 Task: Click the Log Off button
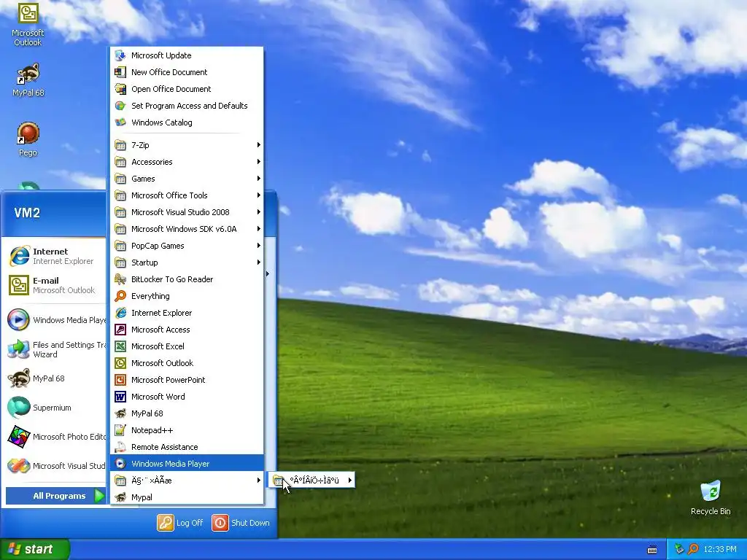pos(180,522)
